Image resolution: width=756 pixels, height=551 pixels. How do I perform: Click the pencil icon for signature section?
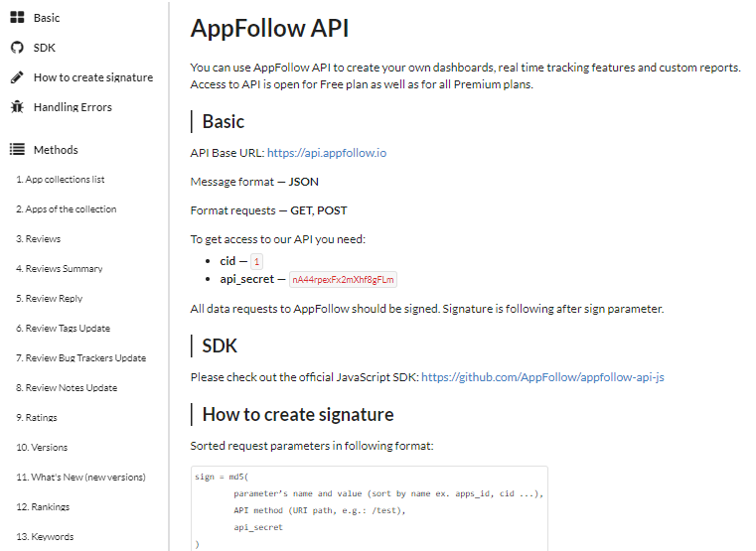tap(17, 77)
